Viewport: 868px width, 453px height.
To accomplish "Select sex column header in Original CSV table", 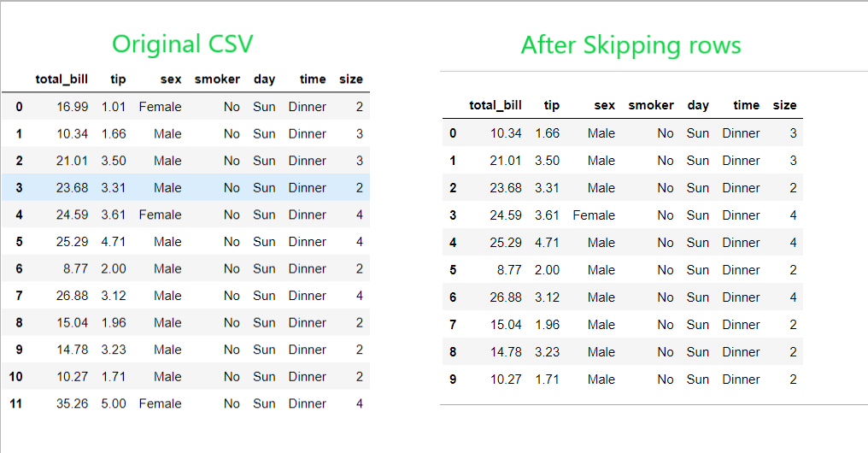I will (x=171, y=79).
